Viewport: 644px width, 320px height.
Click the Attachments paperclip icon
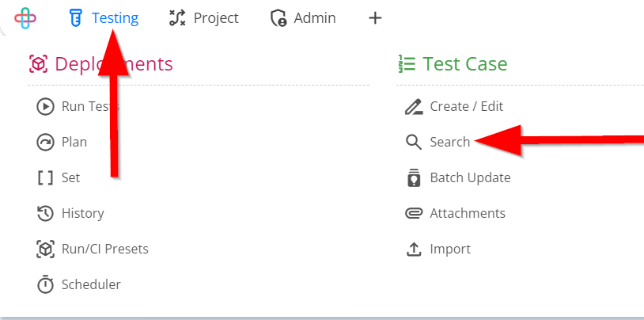(x=414, y=214)
